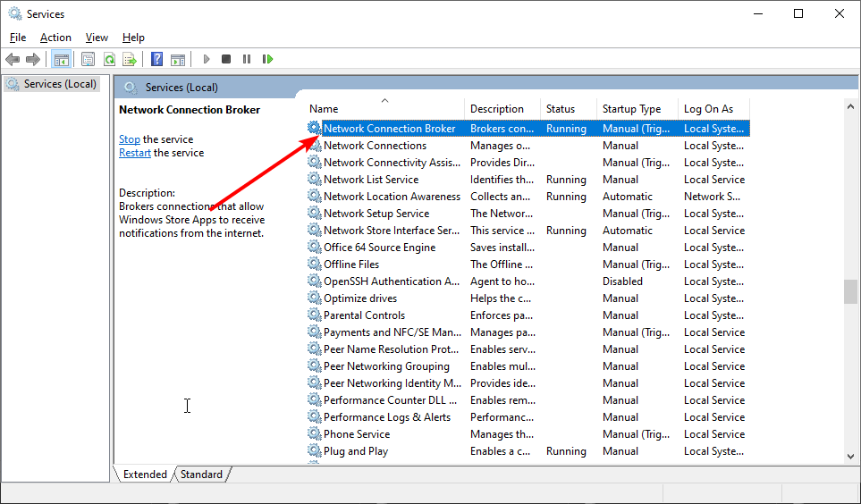
Task: Click the gear icon beside Phone Service
Action: (x=314, y=433)
